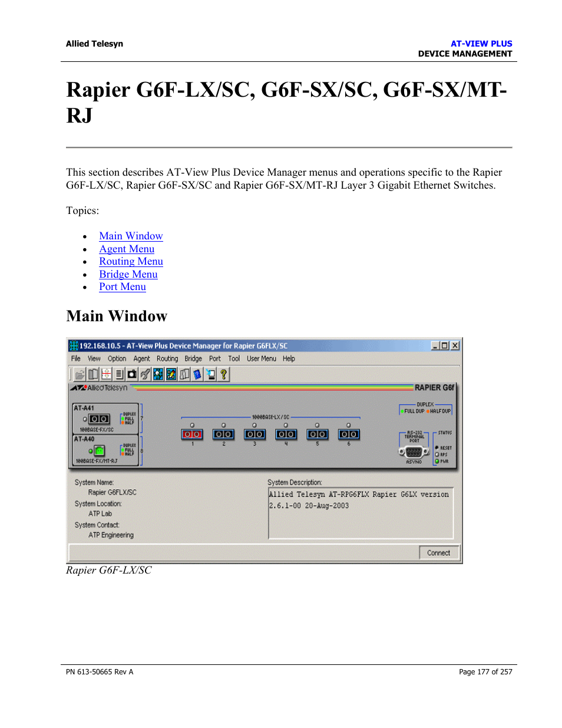The width and height of the screenshot is (562, 728).
Task: Open the Main Window topic link
Action: (131, 236)
